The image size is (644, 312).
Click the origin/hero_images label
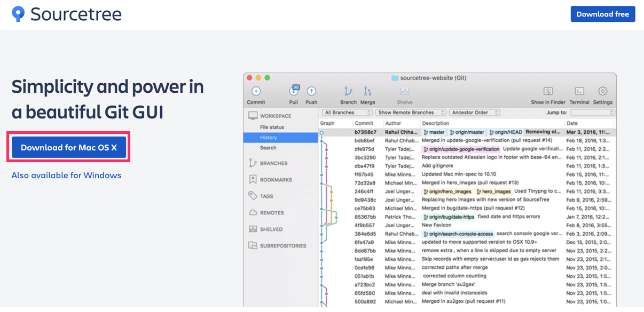pyautogui.click(x=447, y=191)
